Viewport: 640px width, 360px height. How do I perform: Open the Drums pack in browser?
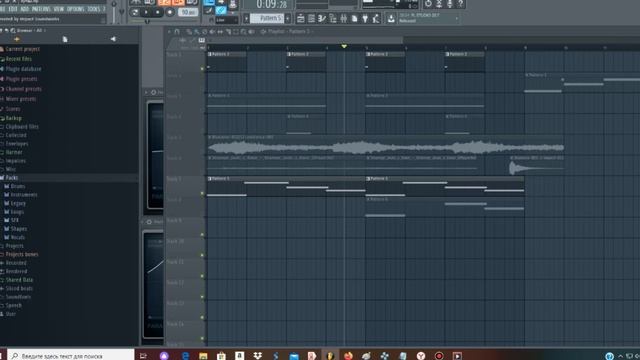(x=18, y=186)
